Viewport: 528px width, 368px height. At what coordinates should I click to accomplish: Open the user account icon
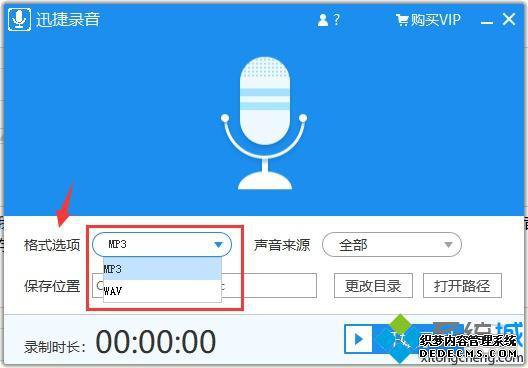tap(323, 20)
